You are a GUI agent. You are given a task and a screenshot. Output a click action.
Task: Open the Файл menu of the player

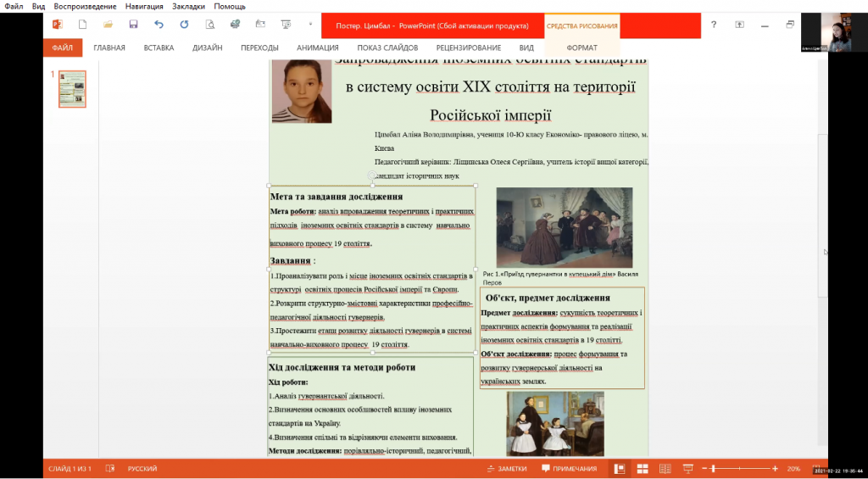(x=14, y=7)
